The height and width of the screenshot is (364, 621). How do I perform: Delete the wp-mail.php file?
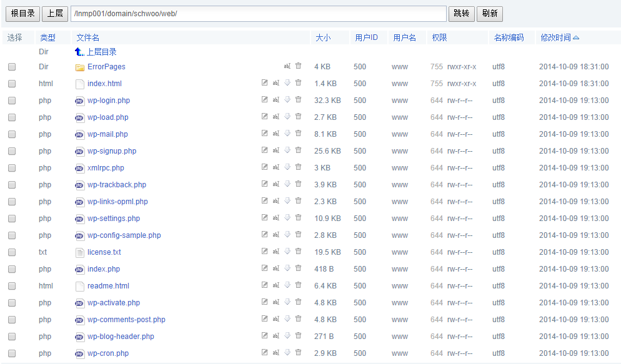pyautogui.click(x=298, y=133)
